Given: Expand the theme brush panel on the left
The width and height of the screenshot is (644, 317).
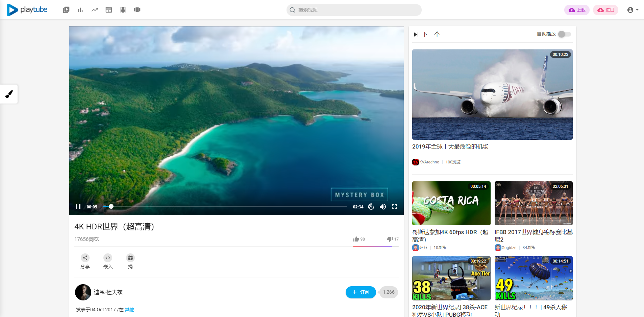Looking at the screenshot, I should click(x=9, y=94).
